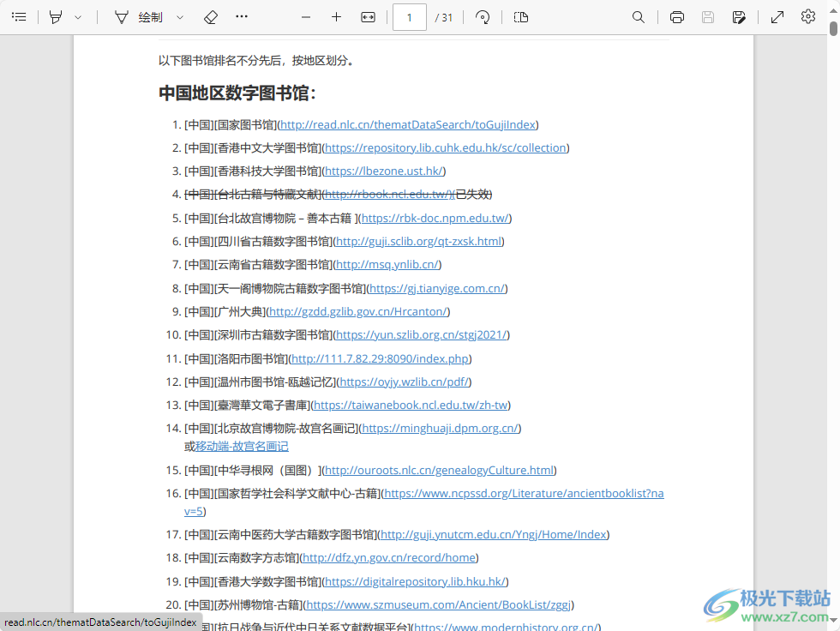Open the PDF viewer settings

[x=807, y=16]
